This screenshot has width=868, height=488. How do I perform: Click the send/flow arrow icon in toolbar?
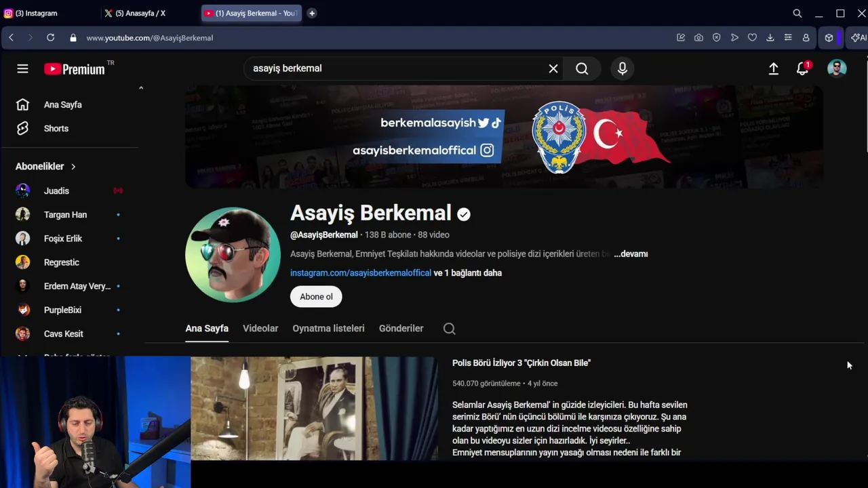tap(734, 38)
